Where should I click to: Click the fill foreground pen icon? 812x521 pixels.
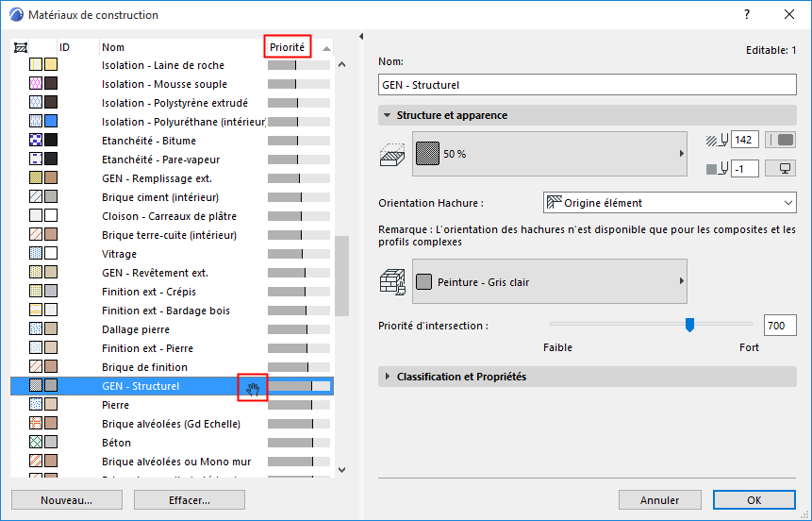[x=718, y=140]
